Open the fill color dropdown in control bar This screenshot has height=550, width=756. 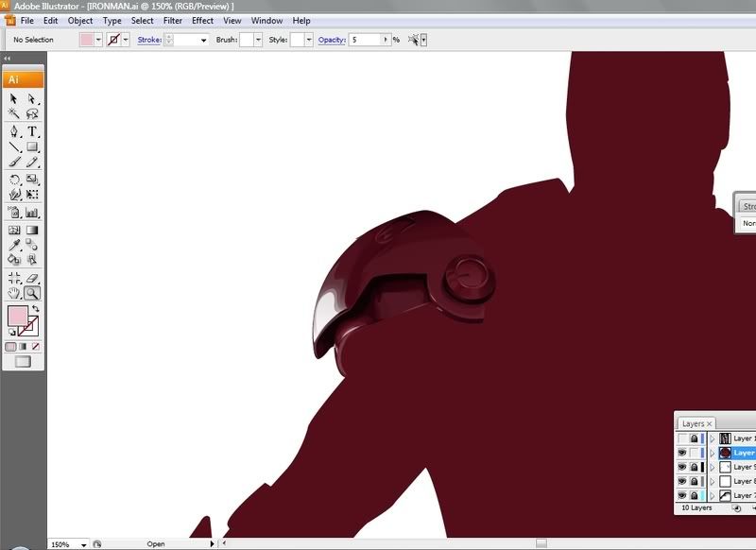click(x=98, y=40)
